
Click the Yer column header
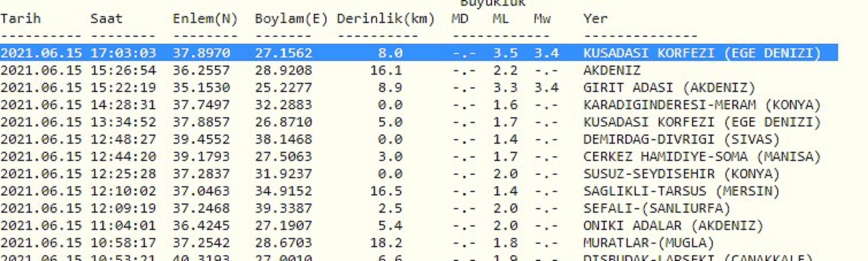point(596,19)
